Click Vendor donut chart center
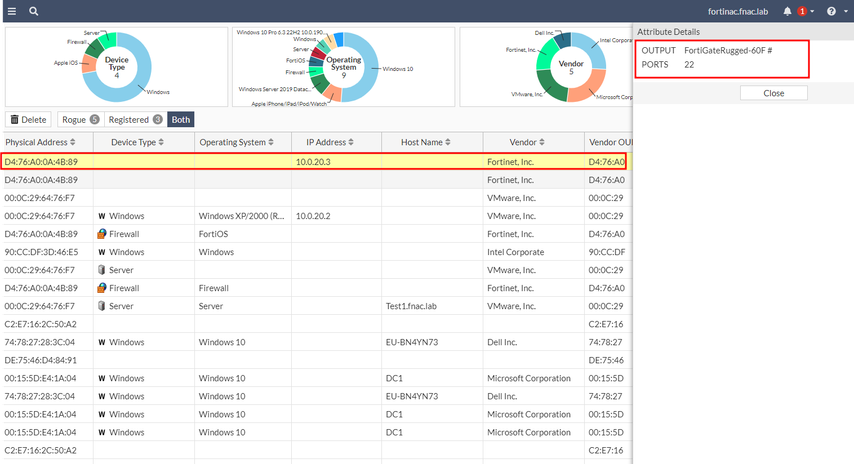This screenshot has width=854, height=464. tap(571, 67)
